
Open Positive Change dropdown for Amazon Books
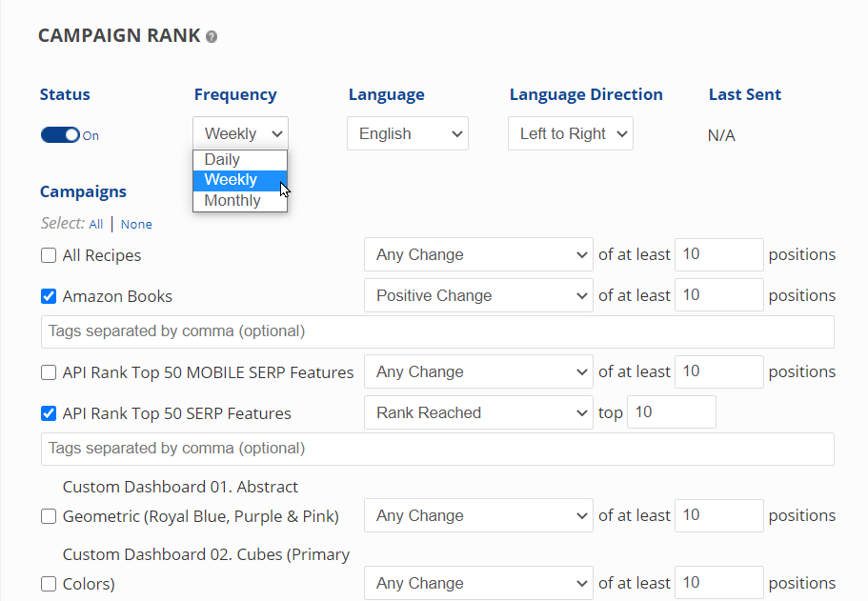click(478, 296)
